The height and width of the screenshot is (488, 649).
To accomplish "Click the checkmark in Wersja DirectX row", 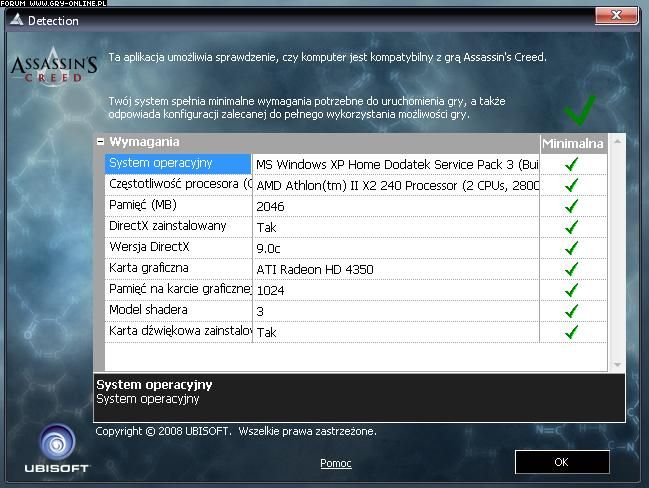I will click(572, 248).
